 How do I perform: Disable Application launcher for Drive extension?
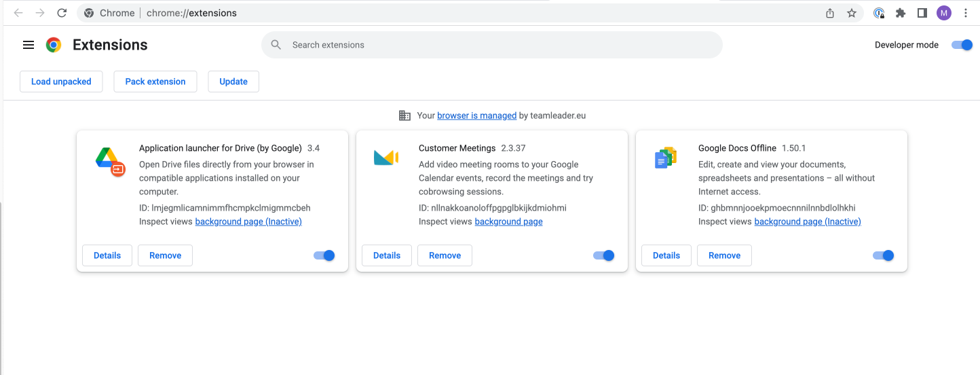tap(324, 255)
